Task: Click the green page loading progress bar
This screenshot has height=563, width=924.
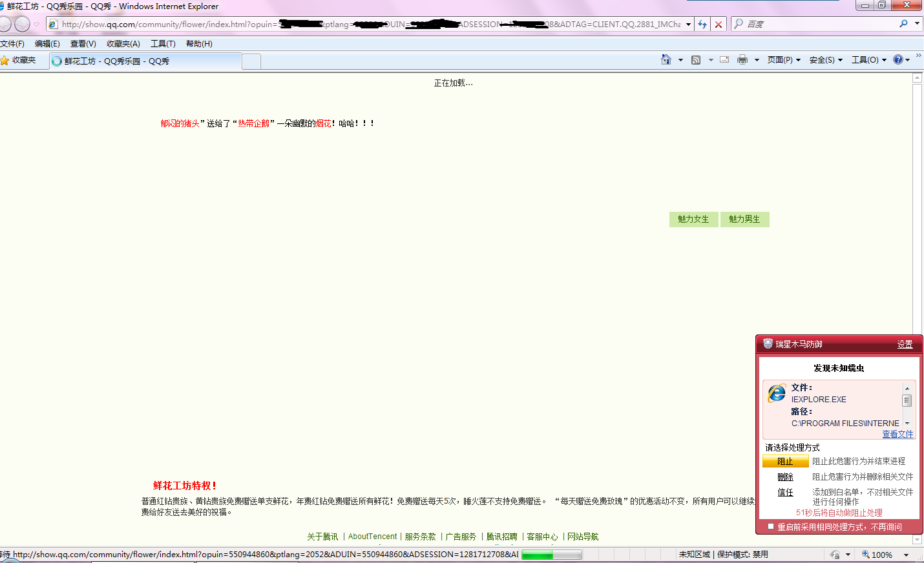Action: pos(552,555)
